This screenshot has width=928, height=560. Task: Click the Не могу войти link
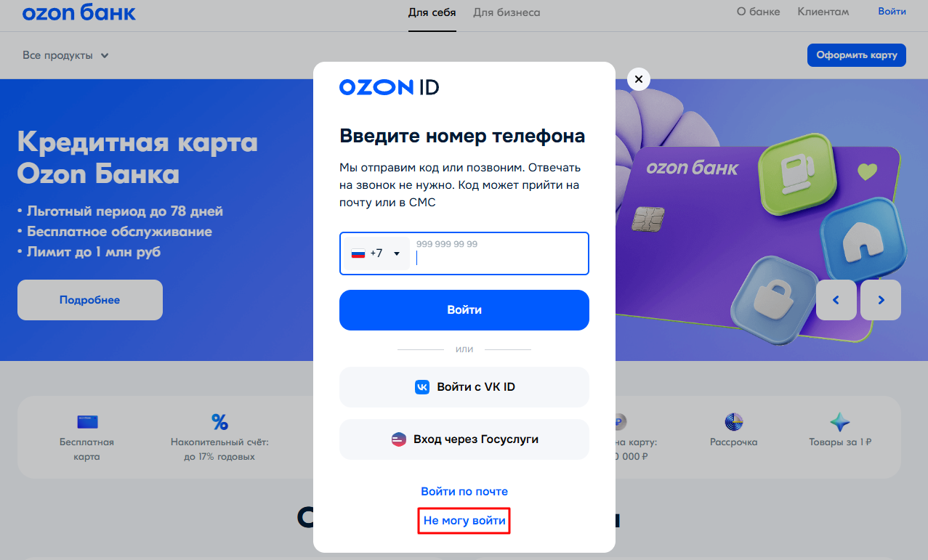[464, 521]
